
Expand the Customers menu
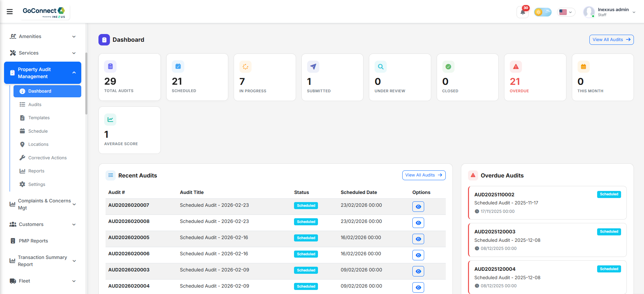[43, 224]
